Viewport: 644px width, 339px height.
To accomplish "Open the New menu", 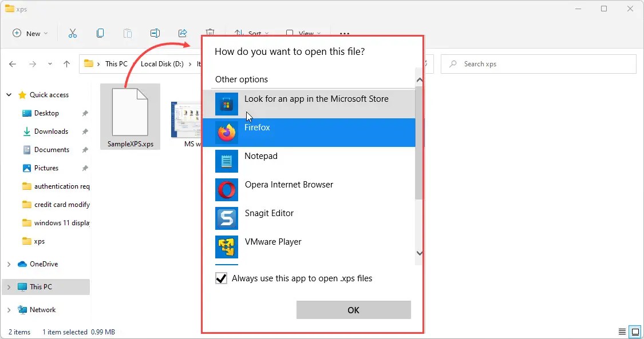I will pyautogui.click(x=29, y=33).
